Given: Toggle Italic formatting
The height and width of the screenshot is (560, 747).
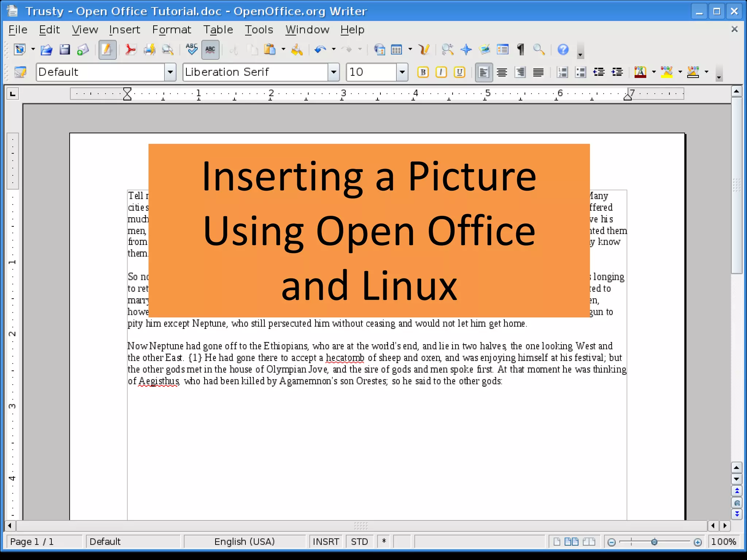Looking at the screenshot, I should coord(441,72).
